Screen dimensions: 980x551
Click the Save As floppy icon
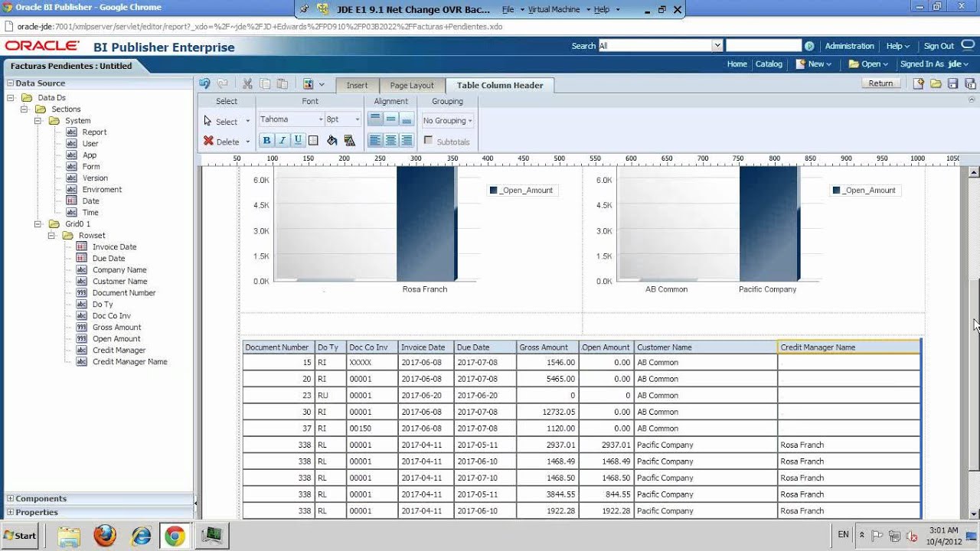[970, 83]
